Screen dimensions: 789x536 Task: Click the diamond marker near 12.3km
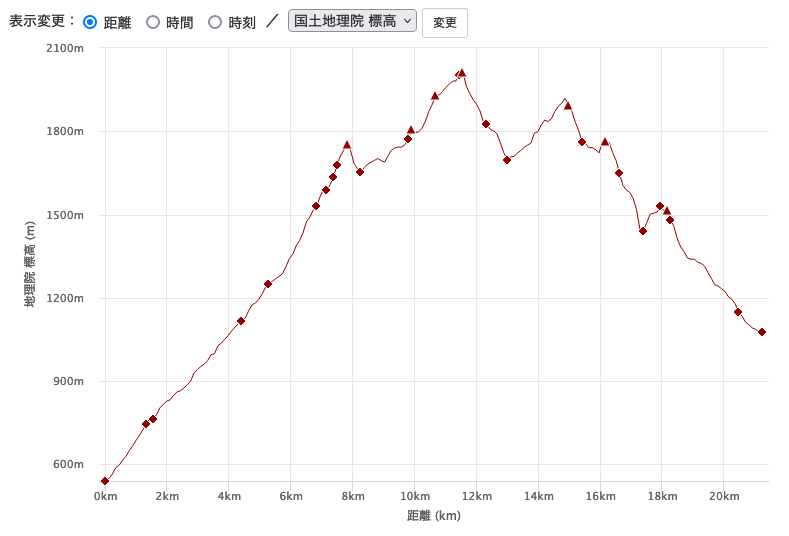click(486, 124)
